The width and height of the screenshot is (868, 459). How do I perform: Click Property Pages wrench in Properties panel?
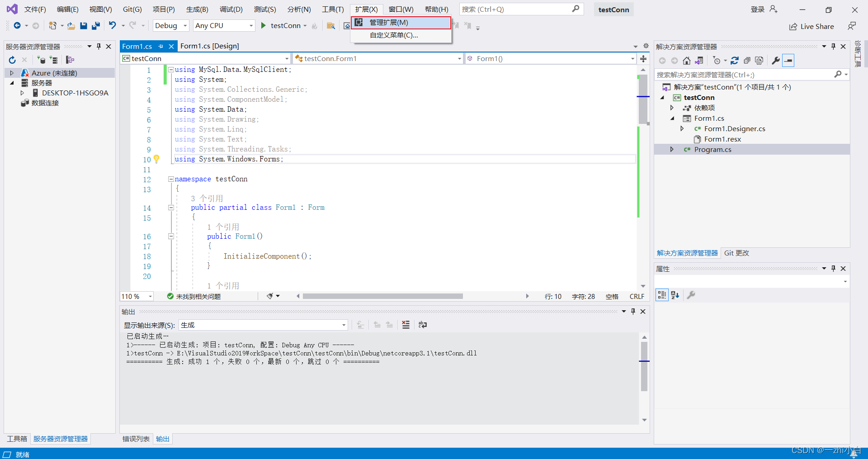tap(691, 295)
